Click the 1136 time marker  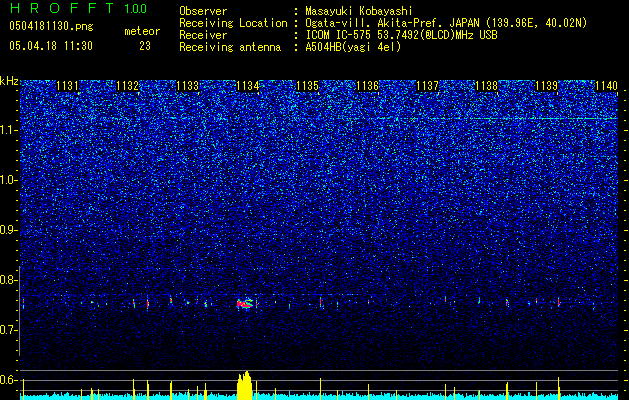[367, 86]
